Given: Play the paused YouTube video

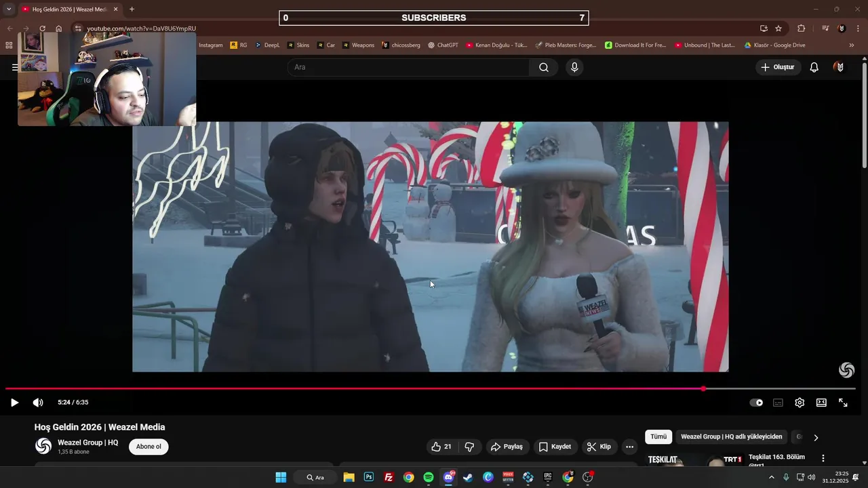Looking at the screenshot, I should click(14, 403).
